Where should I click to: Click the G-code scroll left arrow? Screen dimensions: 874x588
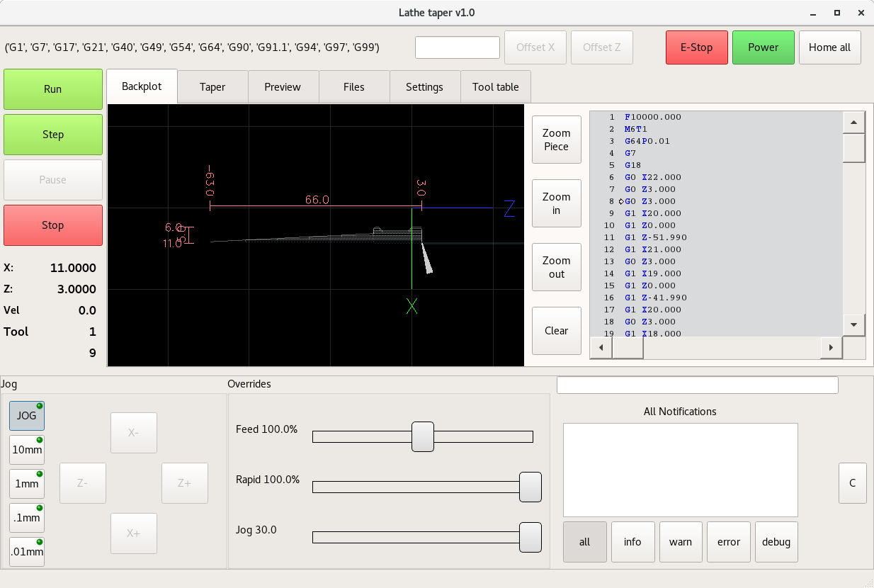601,348
